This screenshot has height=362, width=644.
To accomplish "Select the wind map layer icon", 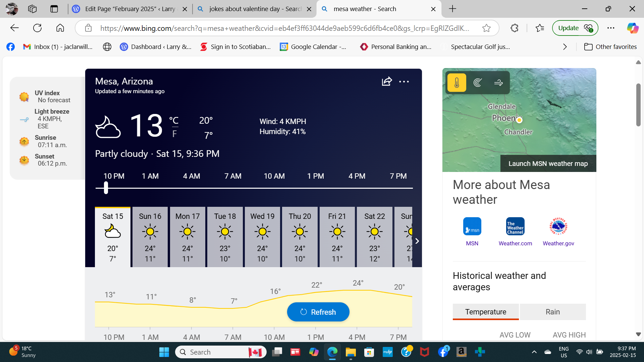I will point(498,82).
